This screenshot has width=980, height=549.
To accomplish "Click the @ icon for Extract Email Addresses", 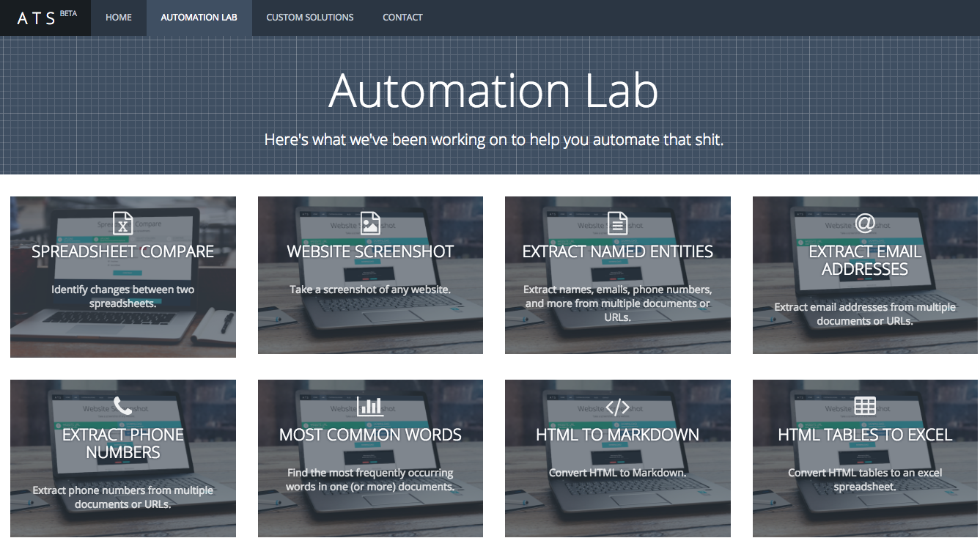I will tap(865, 223).
